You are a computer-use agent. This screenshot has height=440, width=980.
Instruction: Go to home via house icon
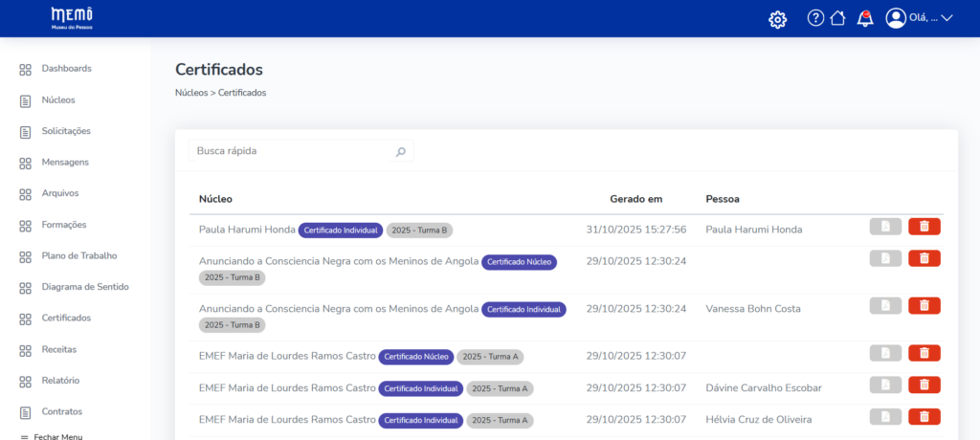pos(837,18)
